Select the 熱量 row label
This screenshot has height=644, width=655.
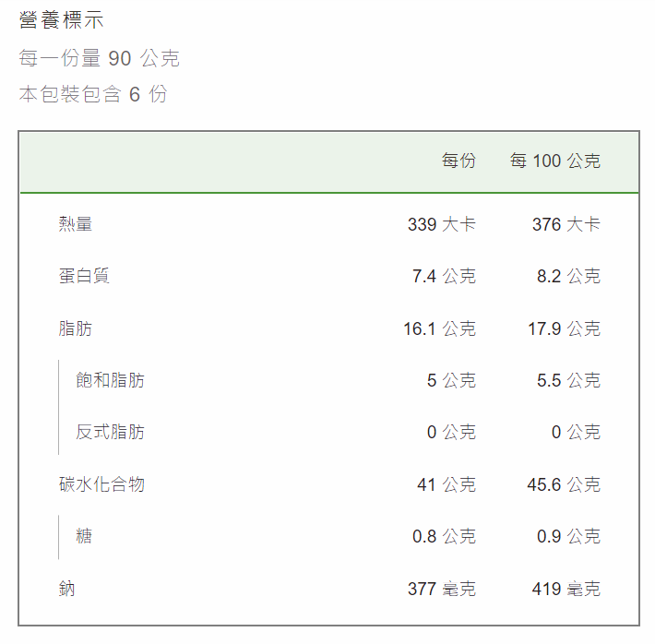coord(76,224)
